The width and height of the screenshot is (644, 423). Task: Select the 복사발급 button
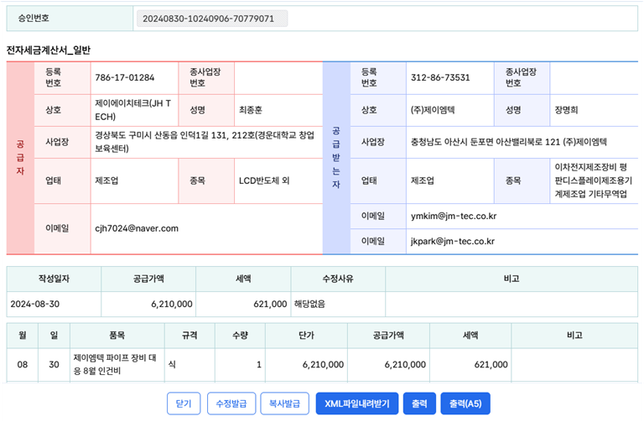[285, 403]
